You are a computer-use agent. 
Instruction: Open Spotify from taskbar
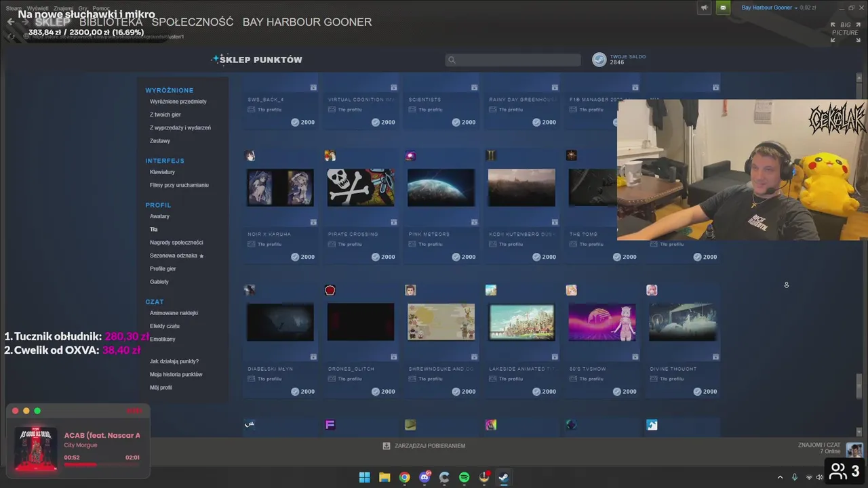tap(464, 477)
